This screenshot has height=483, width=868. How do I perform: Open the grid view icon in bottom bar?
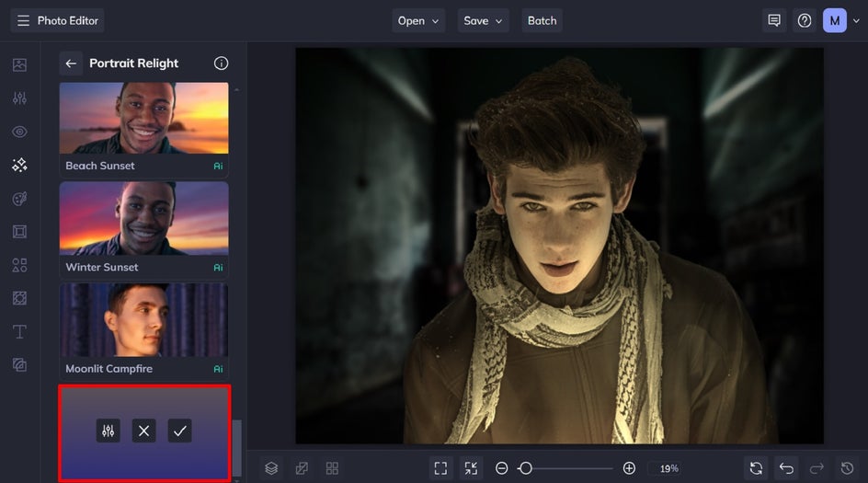[332, 468]
